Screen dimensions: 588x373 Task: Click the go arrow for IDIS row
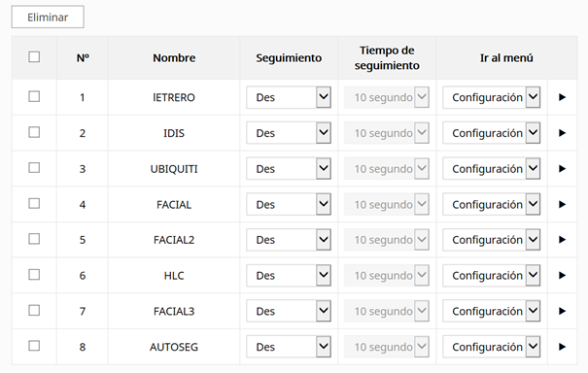pyautogui.click(x=562, y=133)
